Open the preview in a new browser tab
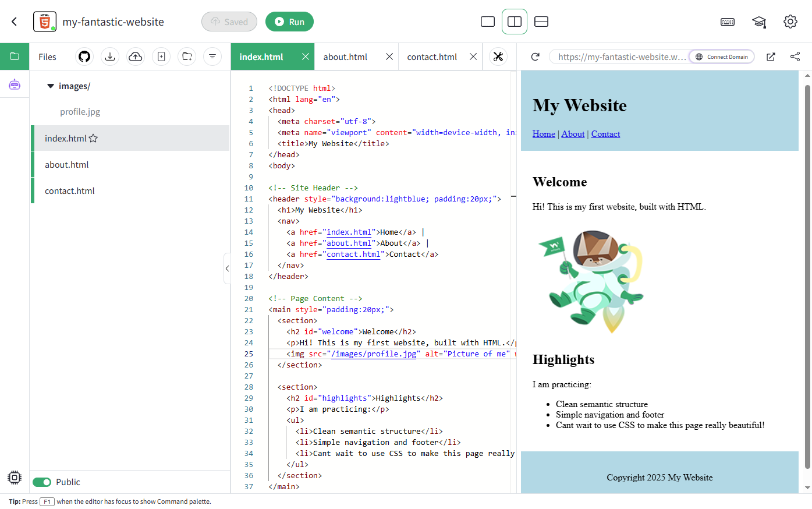This screenshot has width=812, height=509. coord(771,56)
